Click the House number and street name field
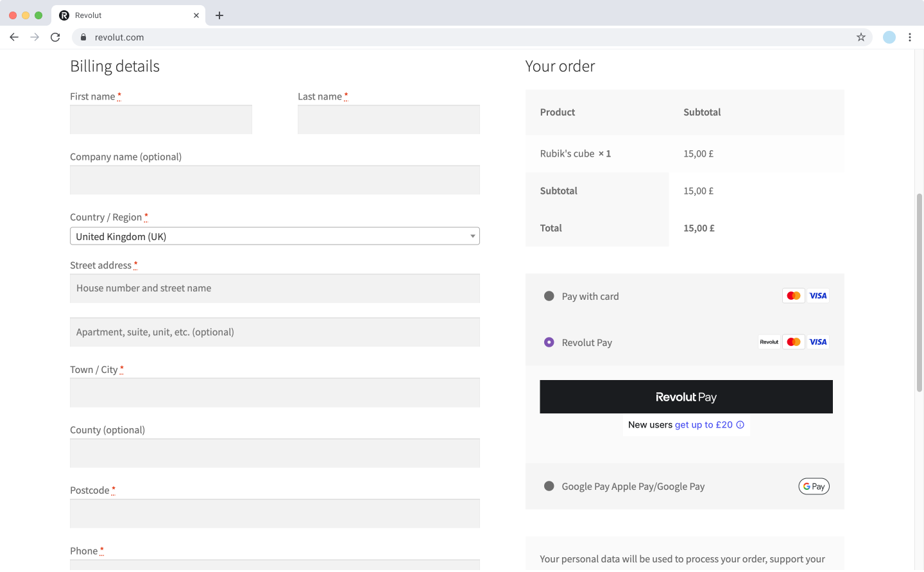This screenshot has height=572, width=924. pos(275,289)
